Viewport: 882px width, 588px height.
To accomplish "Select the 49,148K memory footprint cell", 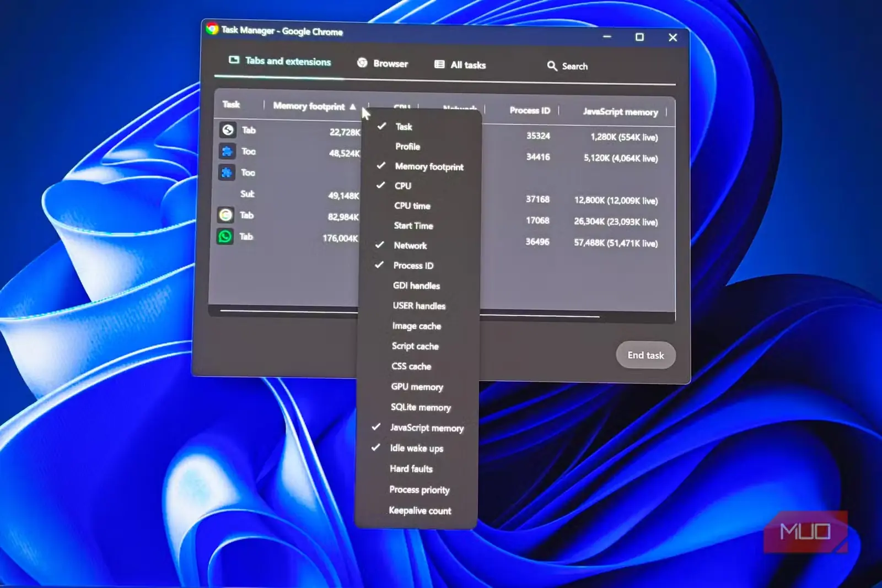I will [343, 196].
